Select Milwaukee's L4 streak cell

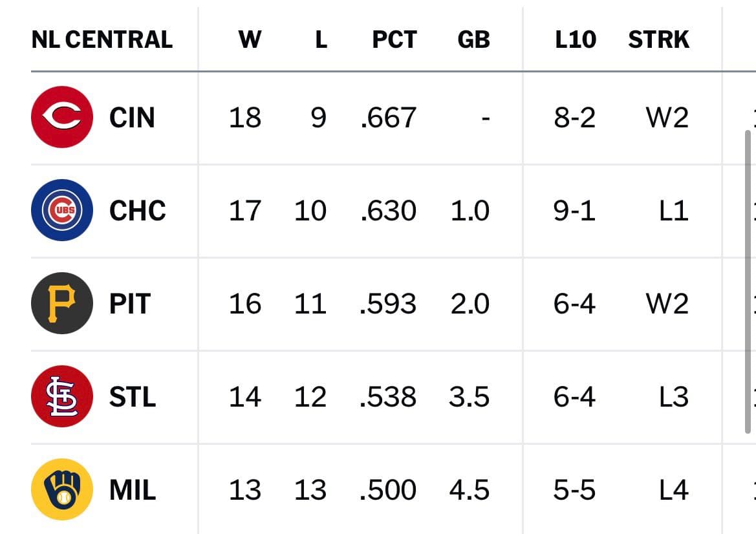[x=674, y=489]
